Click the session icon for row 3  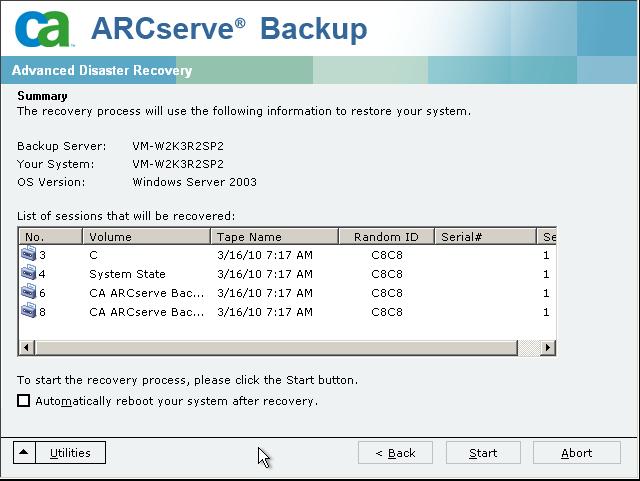point(28,254)
